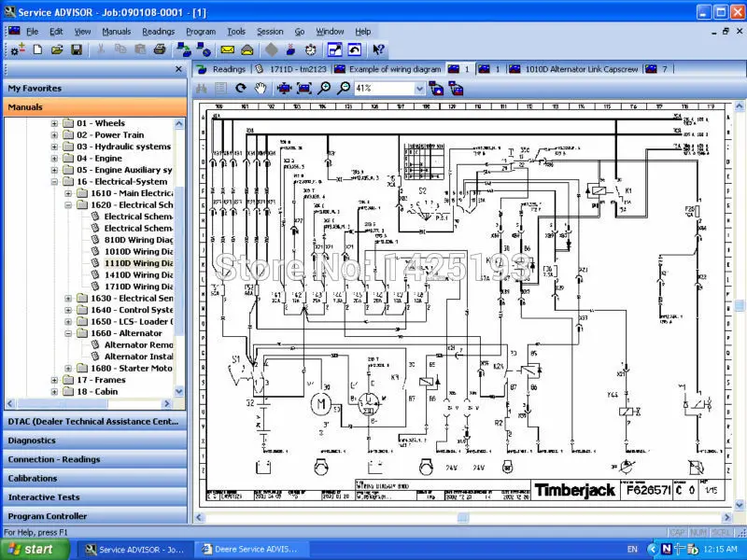Viewport: 747px width, 560px height.
Task: Expand the 1680 - Starter Motor folder
Action: coord(68,369)
